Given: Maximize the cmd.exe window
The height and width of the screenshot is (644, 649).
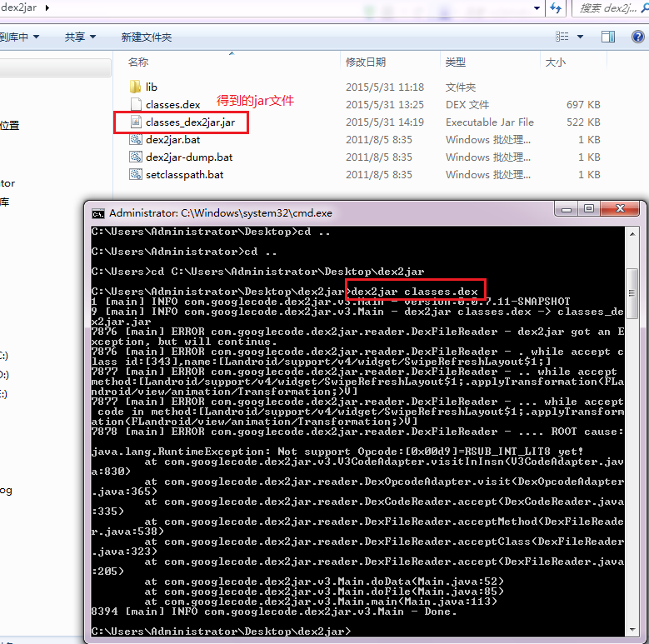Looking at the screenshot, I should tap(589, 209).
